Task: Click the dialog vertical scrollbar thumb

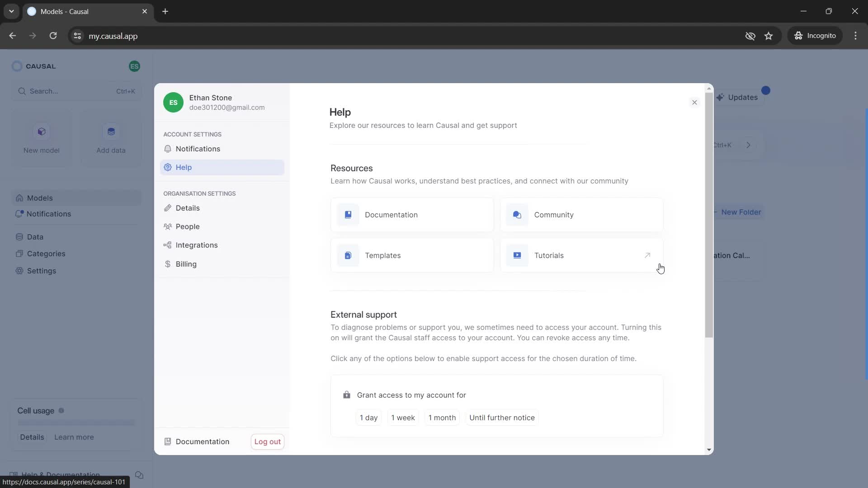Action: click(x=709, y=215)
